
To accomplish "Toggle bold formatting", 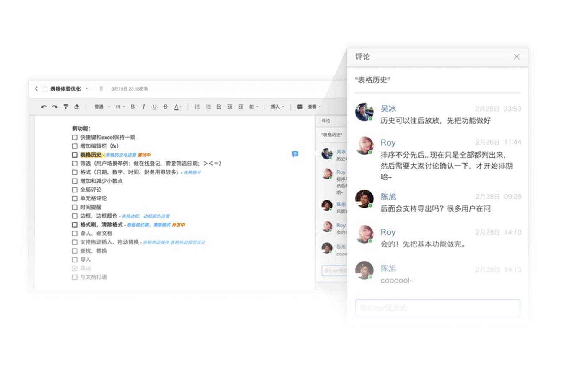I will pos(133,107).
